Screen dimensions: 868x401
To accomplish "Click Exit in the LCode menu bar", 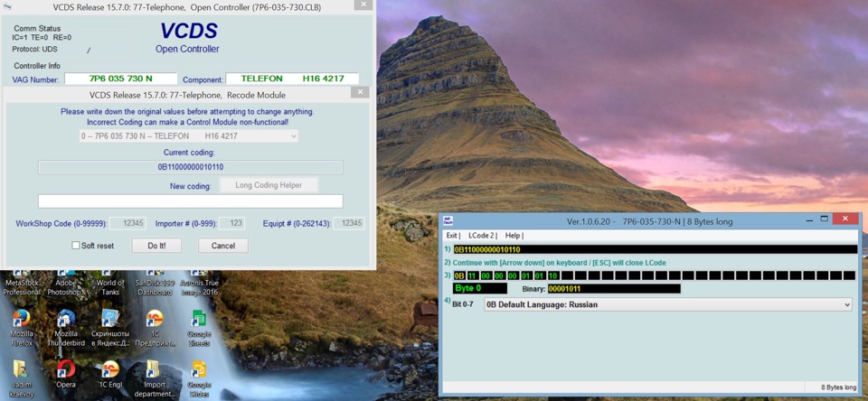I will (x=452, y=236).
